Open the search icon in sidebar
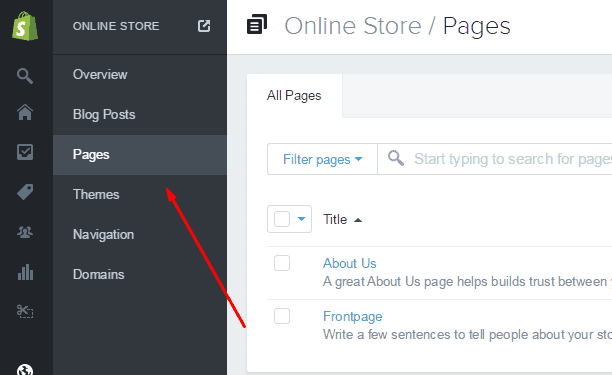The height and width of the screenshot is (375, 612). (25, 76)
